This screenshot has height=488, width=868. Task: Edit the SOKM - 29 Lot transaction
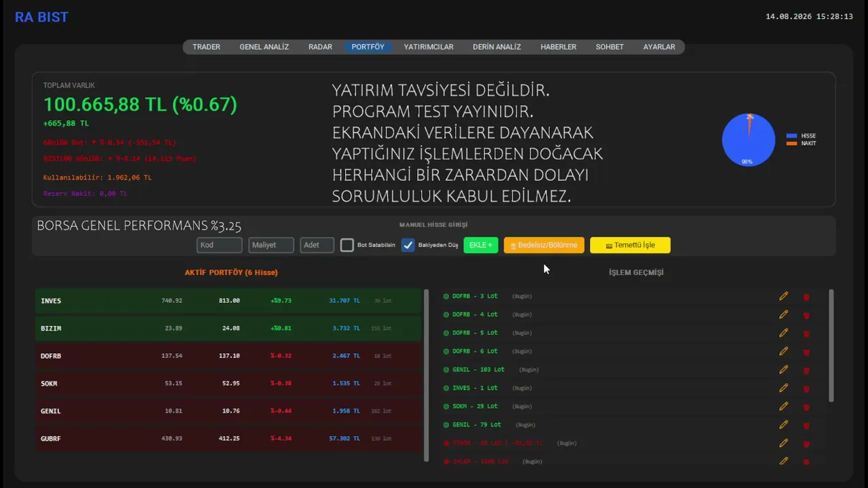click(x=783, y=406)
